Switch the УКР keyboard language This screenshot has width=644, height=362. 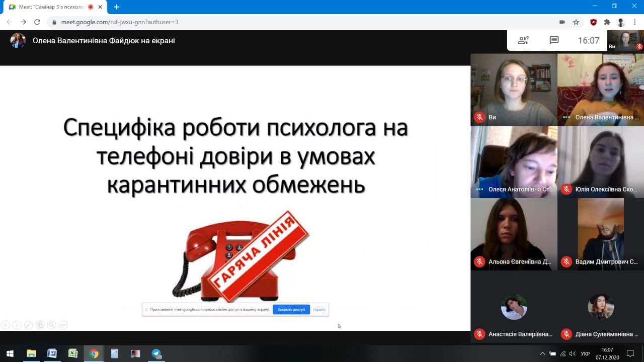[x=585, y=353]
